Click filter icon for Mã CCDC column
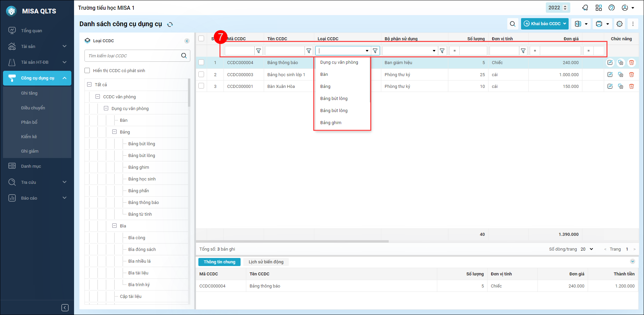644x315 pixels. 258,51
